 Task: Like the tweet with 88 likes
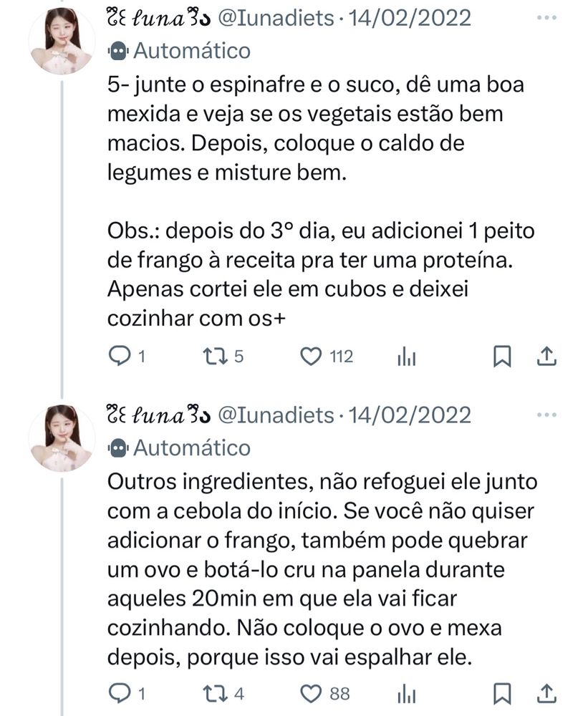pos(310,692)
